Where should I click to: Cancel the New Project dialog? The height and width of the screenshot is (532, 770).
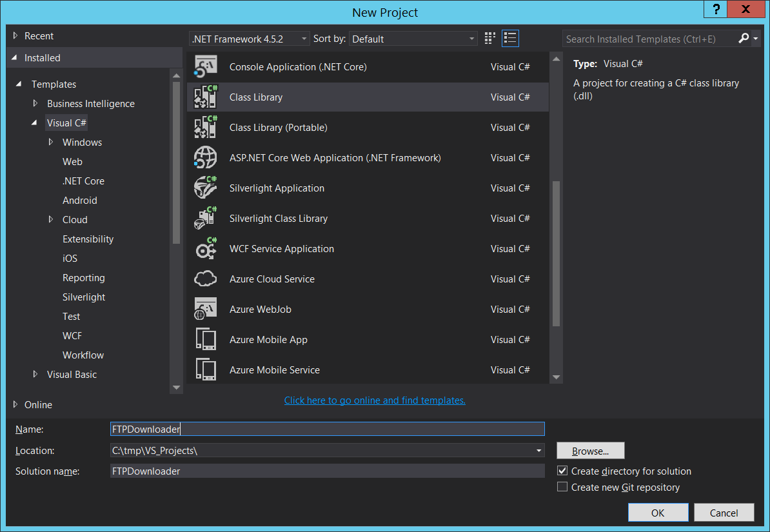click(x=724, y=513)
